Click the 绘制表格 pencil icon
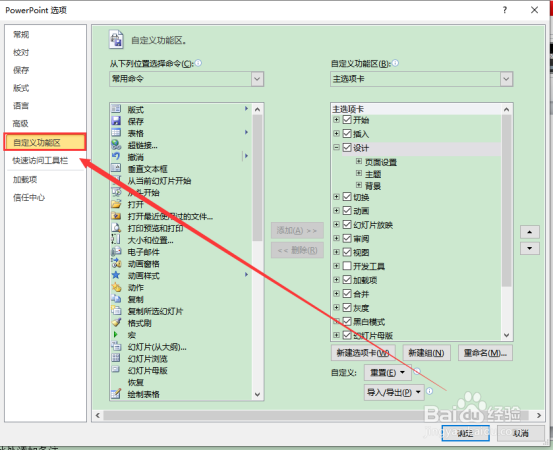 (x=116, y=394)
